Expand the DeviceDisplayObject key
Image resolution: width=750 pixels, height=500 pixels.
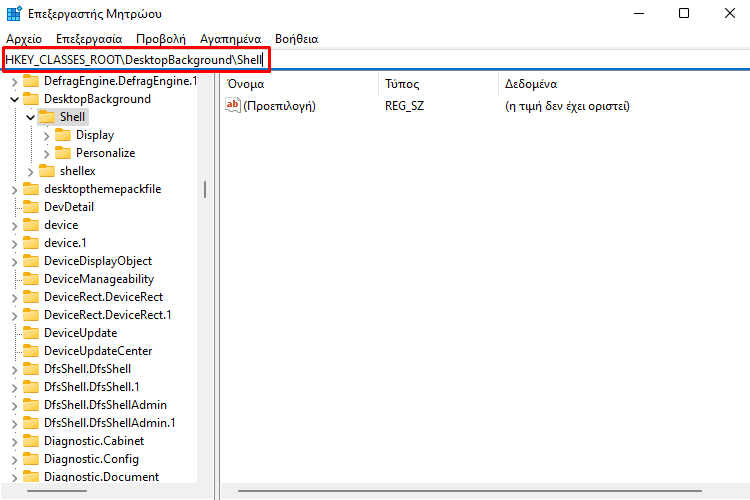coord(14,262)
